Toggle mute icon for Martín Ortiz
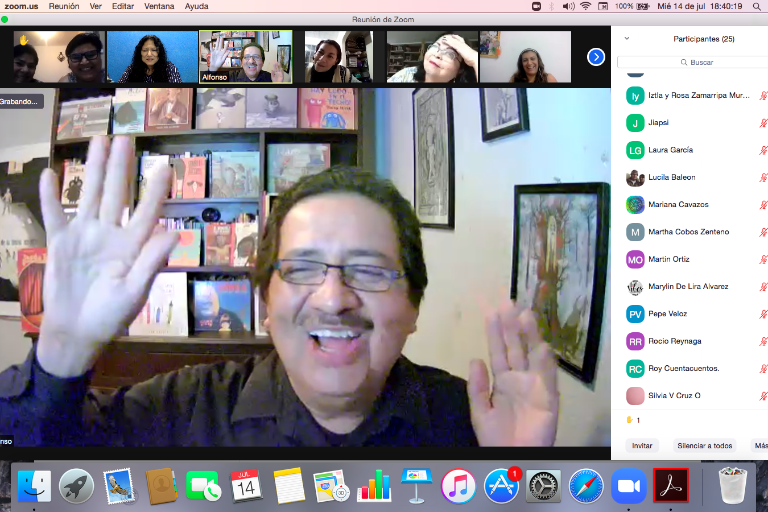 763,259
